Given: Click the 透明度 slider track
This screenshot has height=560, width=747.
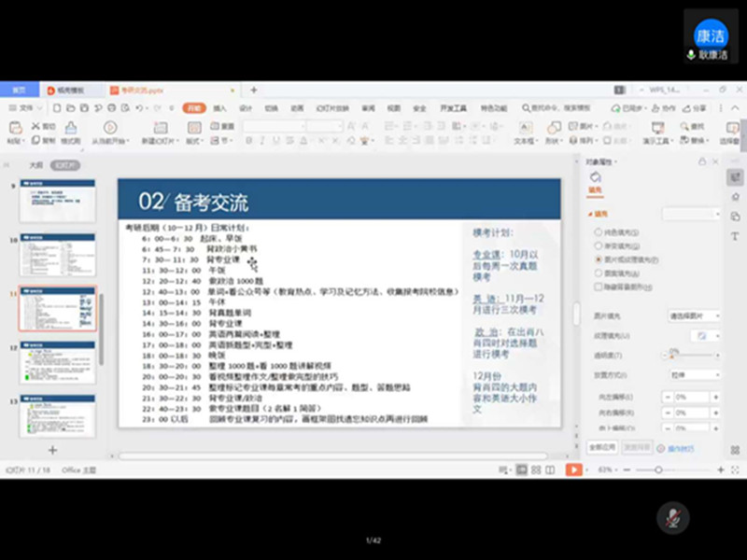Looking at the screenshot, I should pyautogui.click(x=691, y=355).
